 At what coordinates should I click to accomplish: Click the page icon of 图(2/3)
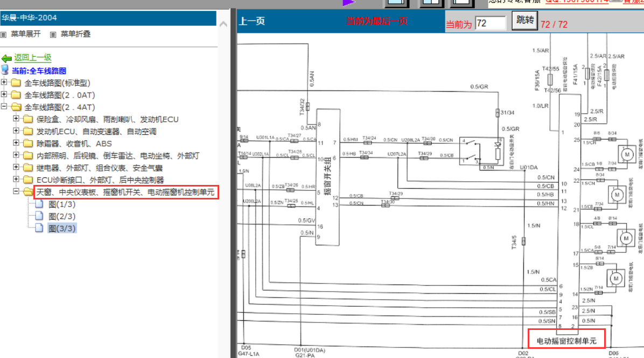(x=39, y=216)
